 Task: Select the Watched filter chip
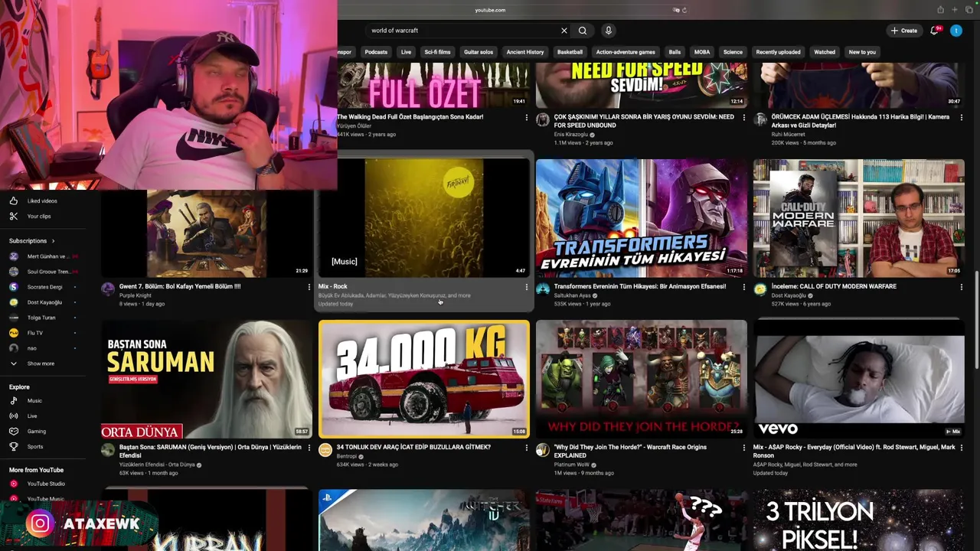[825, 52]
